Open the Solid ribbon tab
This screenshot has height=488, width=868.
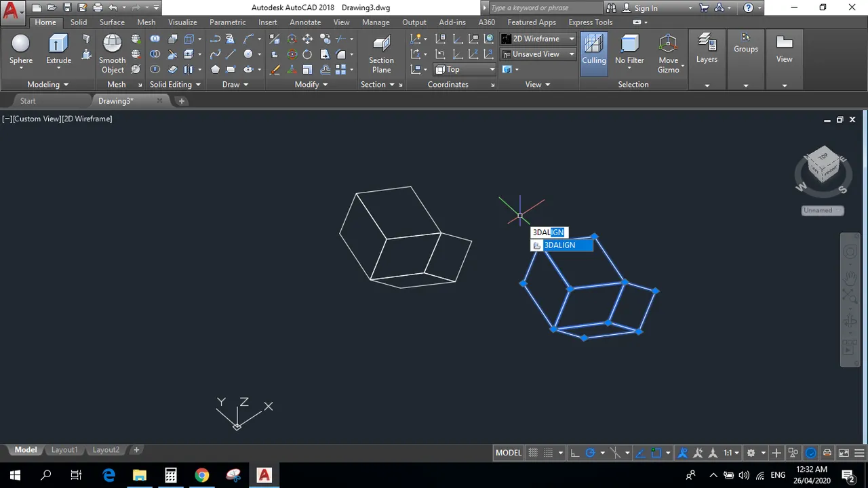coord(79,22)
